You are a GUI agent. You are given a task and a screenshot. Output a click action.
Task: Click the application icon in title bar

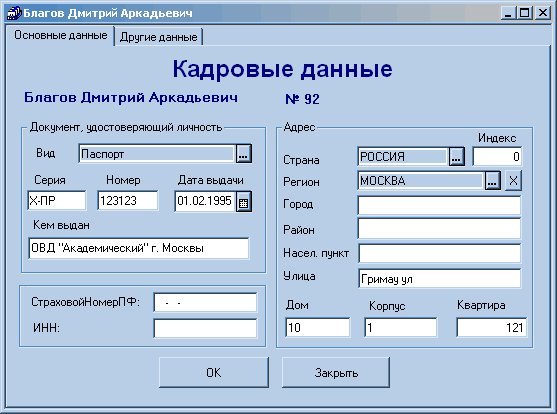(14, 13)
